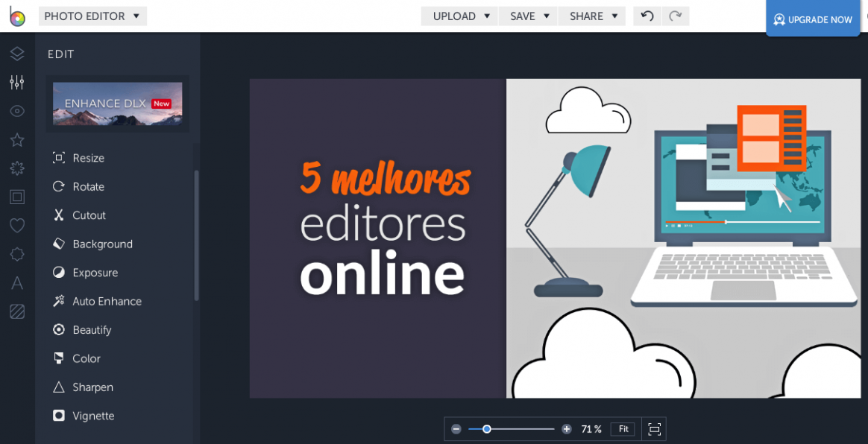
Task: Select the Artsy effects icon in the sidebar
Action: point(16,168)
